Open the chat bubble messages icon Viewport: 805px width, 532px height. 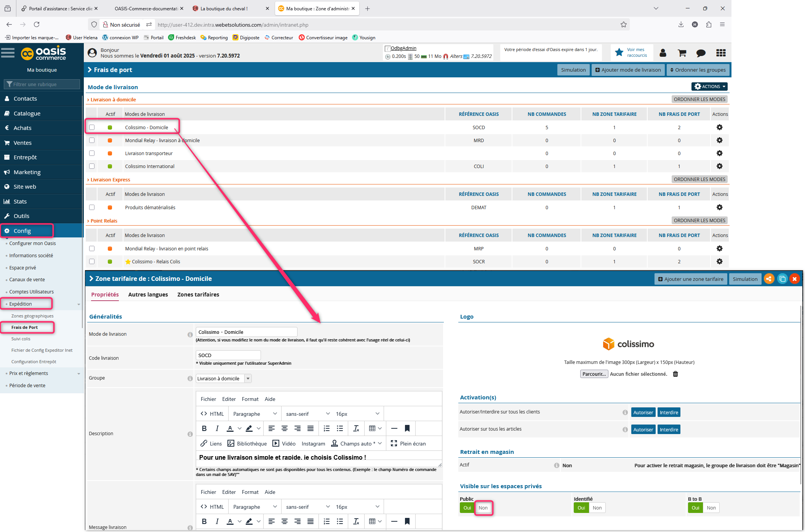click(x=701, y=53)
